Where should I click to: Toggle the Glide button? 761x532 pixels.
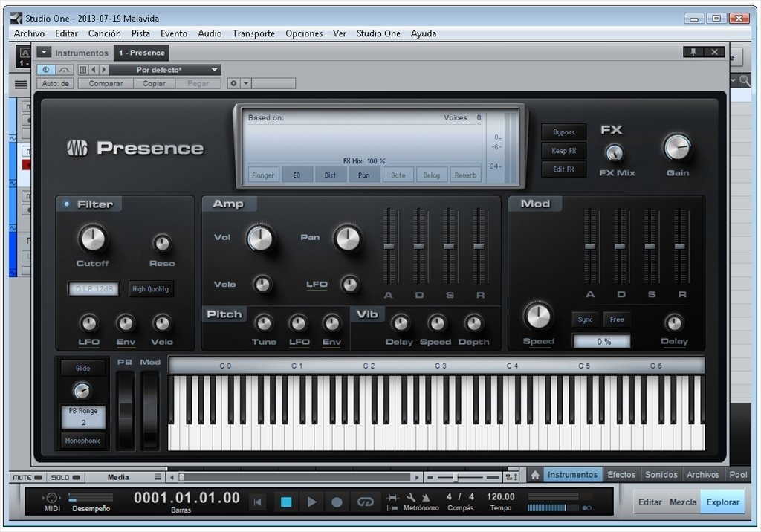82,368
